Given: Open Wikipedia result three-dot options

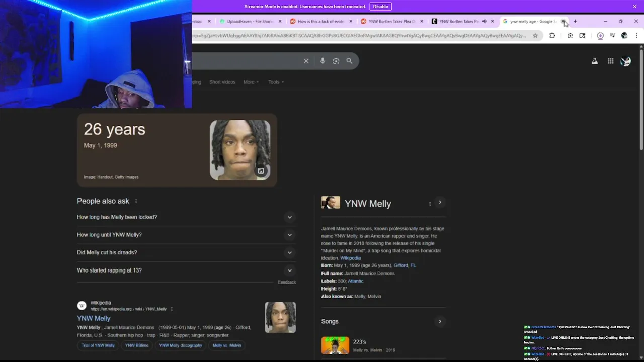Looking at the screenshot, I should pos(172,309).
